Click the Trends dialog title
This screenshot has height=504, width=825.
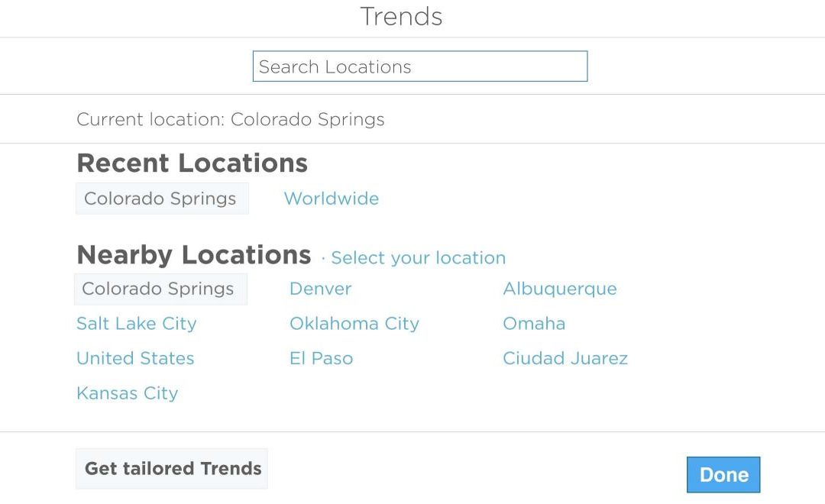pos(401,17)
